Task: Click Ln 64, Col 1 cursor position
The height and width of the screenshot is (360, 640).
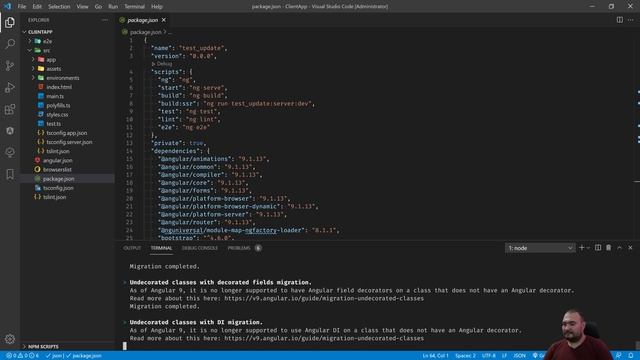Action: (x=435, y=356)
